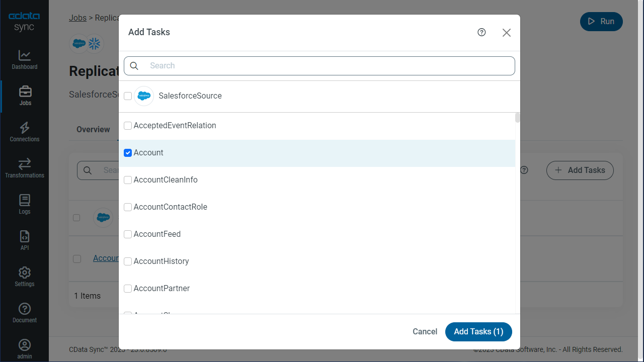Check the AccountContactRole checkbox
This screenshot has width=644, height=362.
[x=128, y=207]
